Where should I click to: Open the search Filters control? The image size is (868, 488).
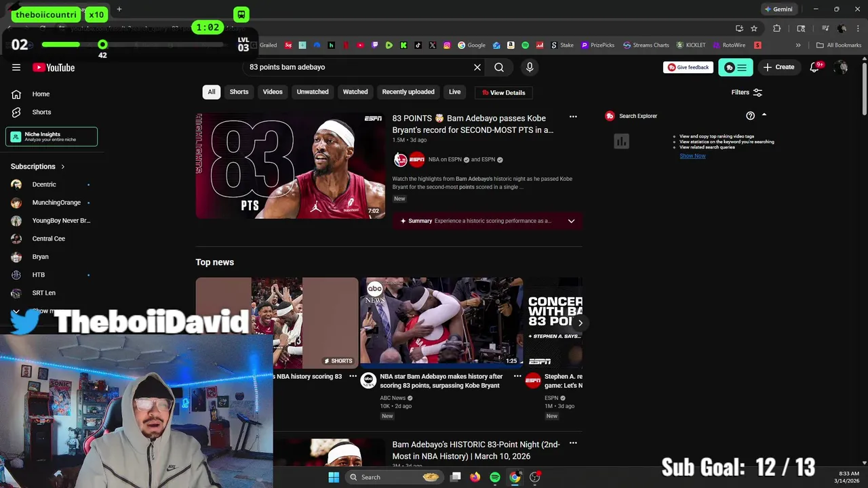[747, 92]
